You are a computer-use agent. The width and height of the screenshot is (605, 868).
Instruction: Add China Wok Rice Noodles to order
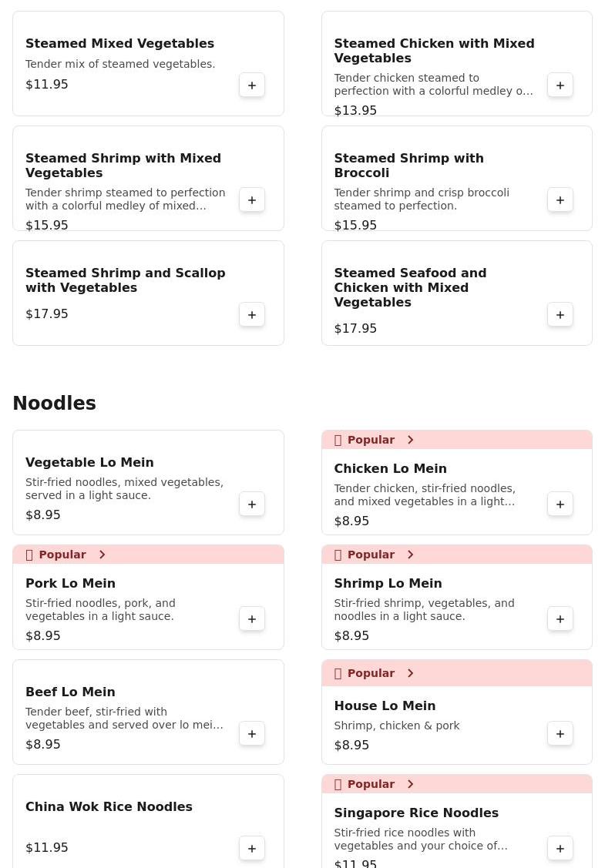pyautogui.click(x=252, y=848)
